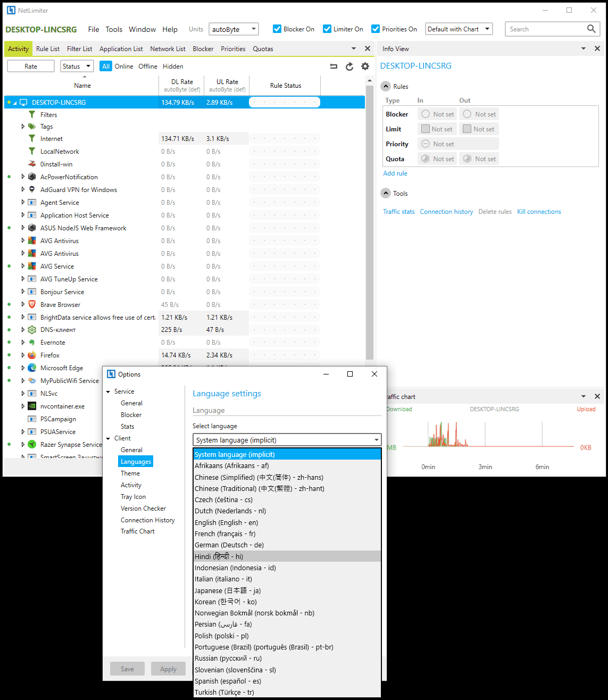Close the Info View panel
The image size is (608, 700).
(597, 48)
